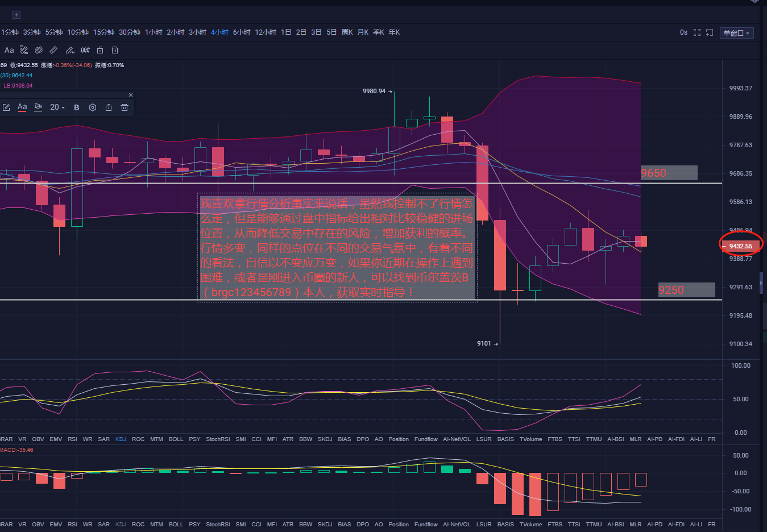
Task: Select StochRSI in upper indicator row
Action: point(218,439)
